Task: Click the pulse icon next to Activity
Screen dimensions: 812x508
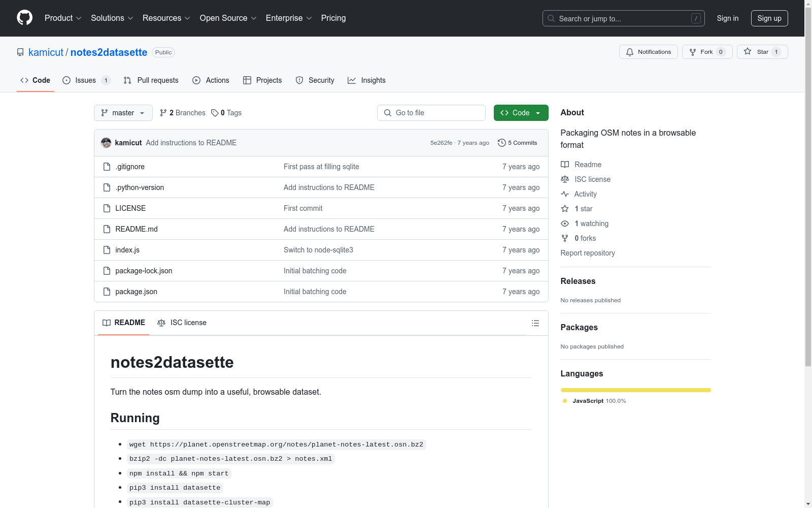Action: (565, 194)
